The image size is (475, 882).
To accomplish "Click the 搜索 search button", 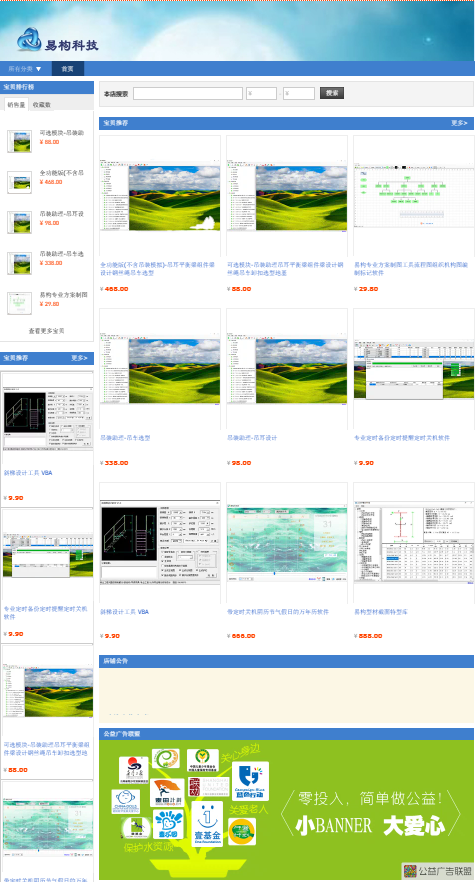I will coord(332,93).
